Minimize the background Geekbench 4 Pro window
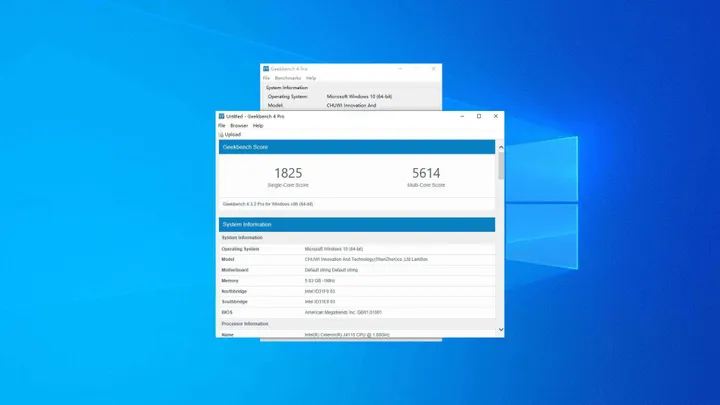720x405 pixels. pos(400,69)
